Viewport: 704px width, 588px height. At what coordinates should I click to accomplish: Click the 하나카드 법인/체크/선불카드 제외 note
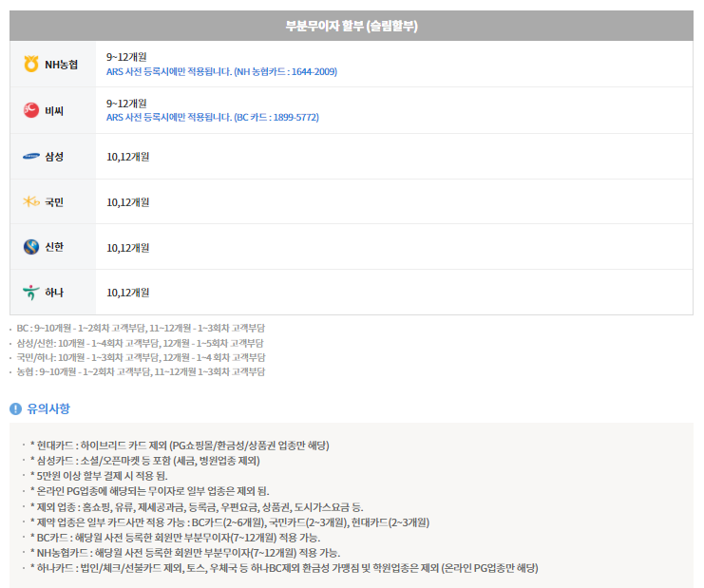point(284,568)
